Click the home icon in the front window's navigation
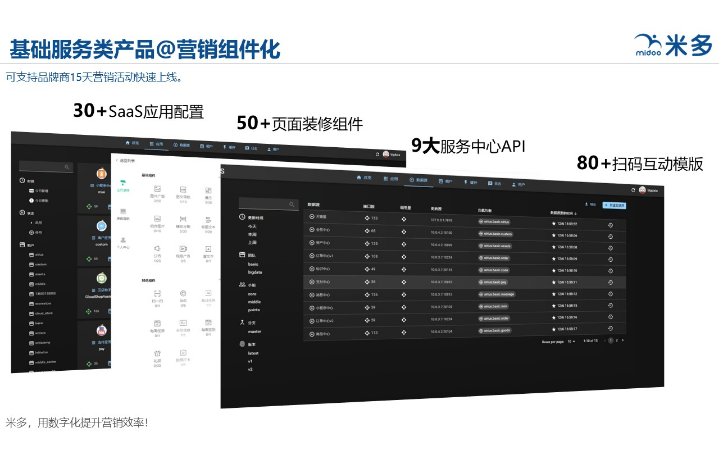The image size is (720, 450). pyautogui.click(x=359, y=177)
